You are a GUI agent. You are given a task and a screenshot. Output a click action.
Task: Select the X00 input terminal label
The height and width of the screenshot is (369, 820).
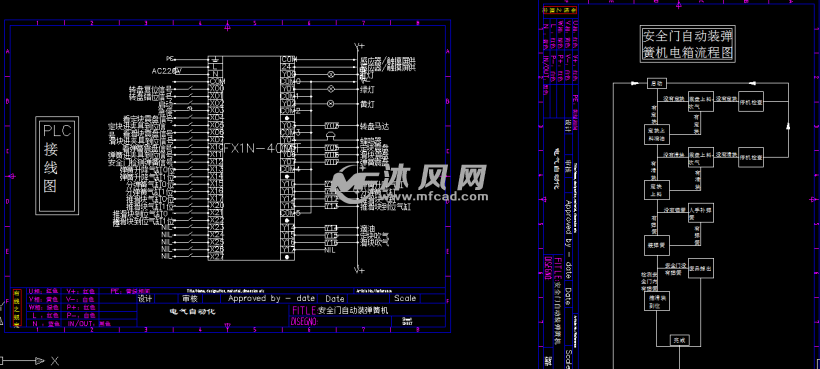pos(217,89)
